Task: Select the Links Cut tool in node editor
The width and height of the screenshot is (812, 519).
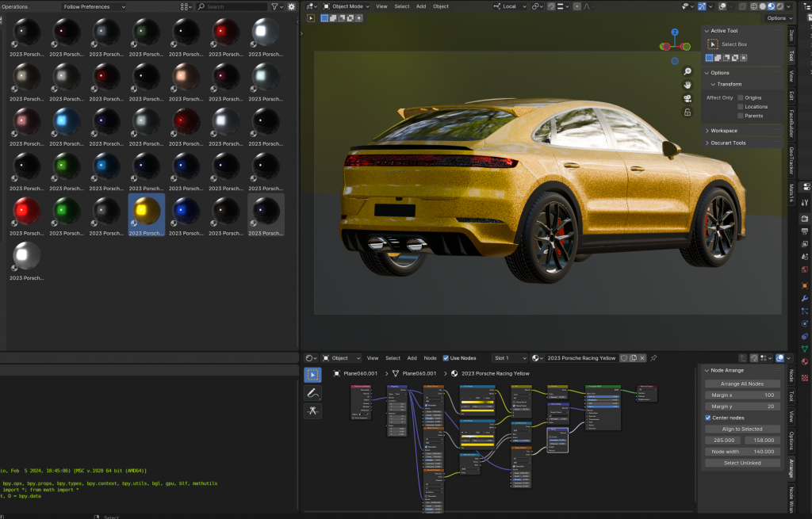Action: (x=312, y=410)
